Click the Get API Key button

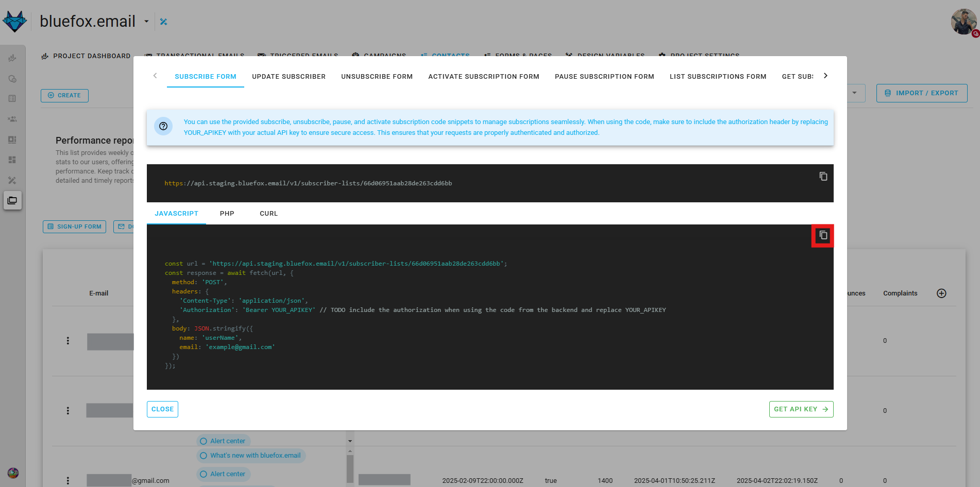pos(801,409)
